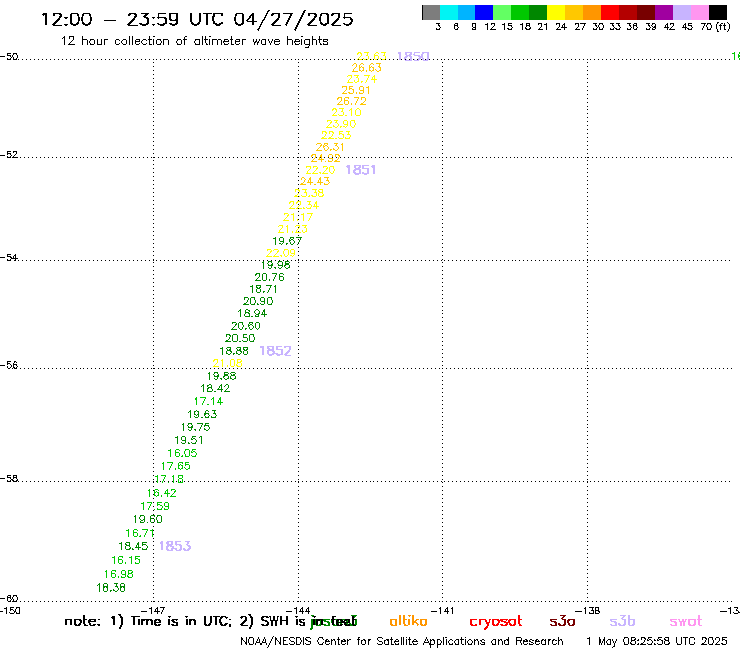Select the black swatch ending the color scale
Image resolution: width=740 pixels, height=650 pixels.
pyautogui.click(x=718, y=12)
